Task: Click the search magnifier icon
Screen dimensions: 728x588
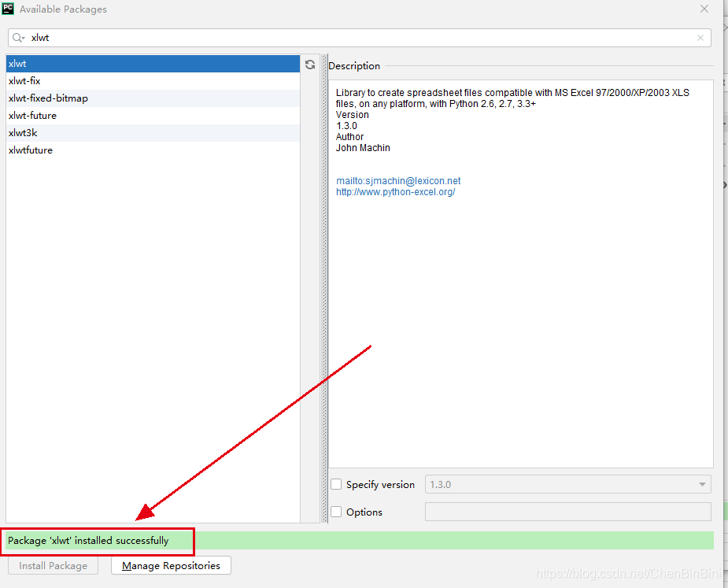Action: [x=18, y=38]
